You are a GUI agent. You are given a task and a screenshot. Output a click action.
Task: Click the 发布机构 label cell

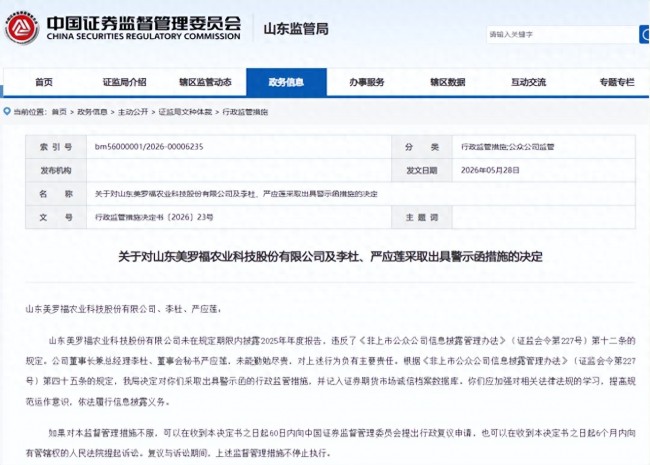(56, 170)
